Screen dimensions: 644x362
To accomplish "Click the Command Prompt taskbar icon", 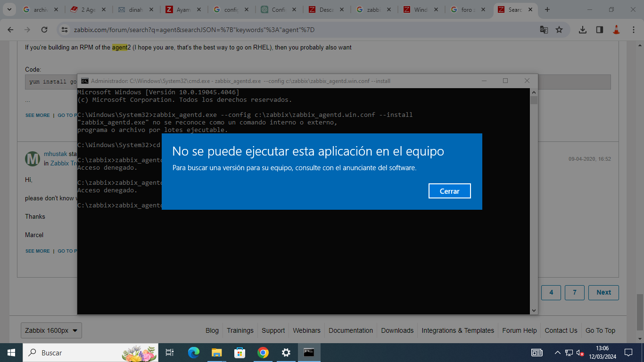I will 309,353.
